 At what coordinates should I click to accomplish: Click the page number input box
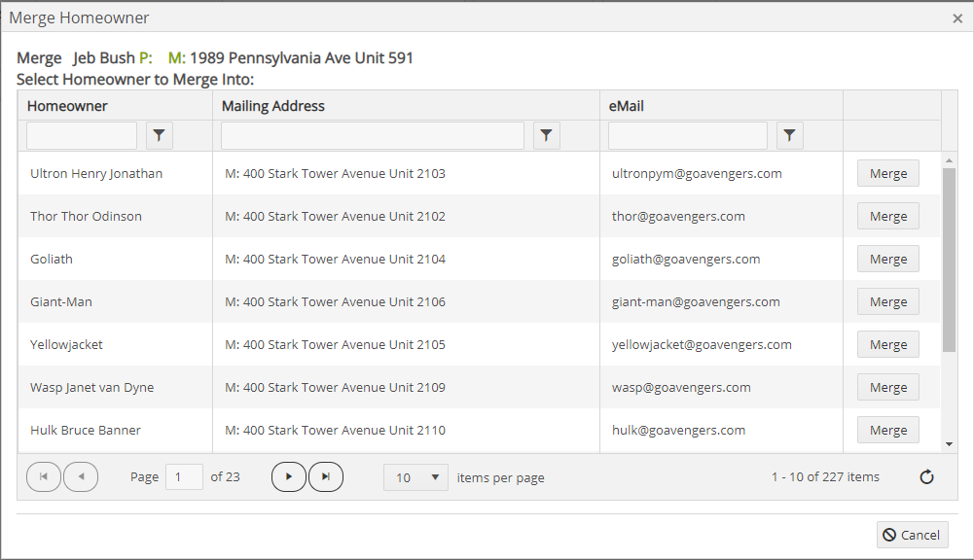coord(184,477)
